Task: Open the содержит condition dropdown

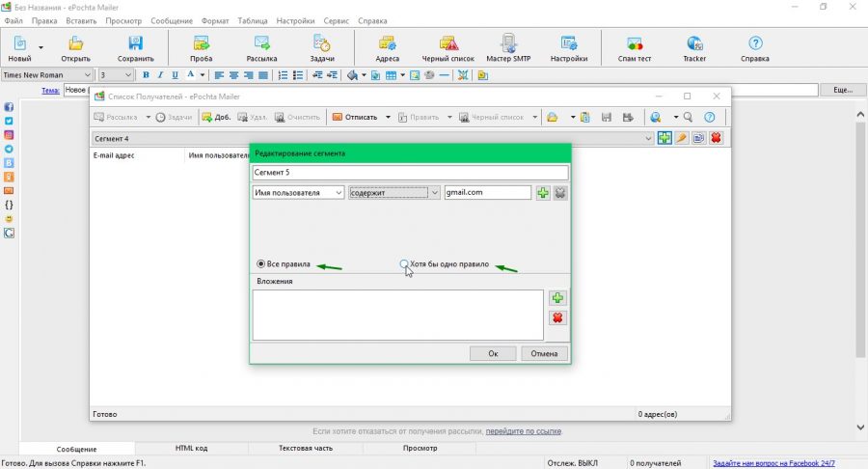Action: [x=394, y=193]
